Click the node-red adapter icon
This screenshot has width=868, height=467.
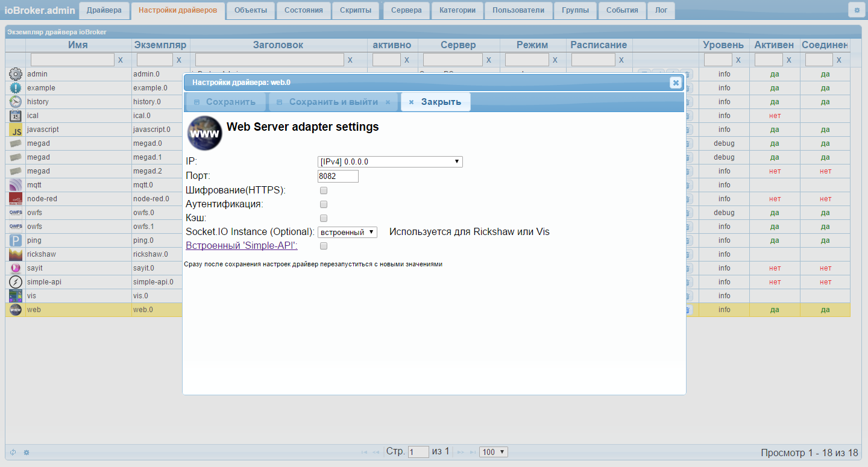[16, 199]
